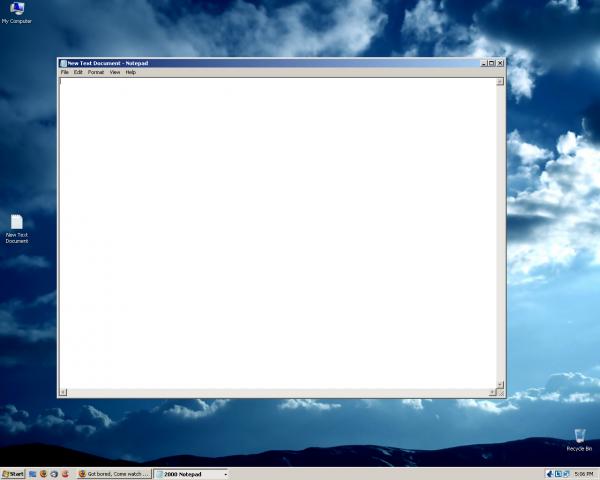
Task: Expand the Notepad taskbar group dropdown arrow
Action: pos(225,474)
